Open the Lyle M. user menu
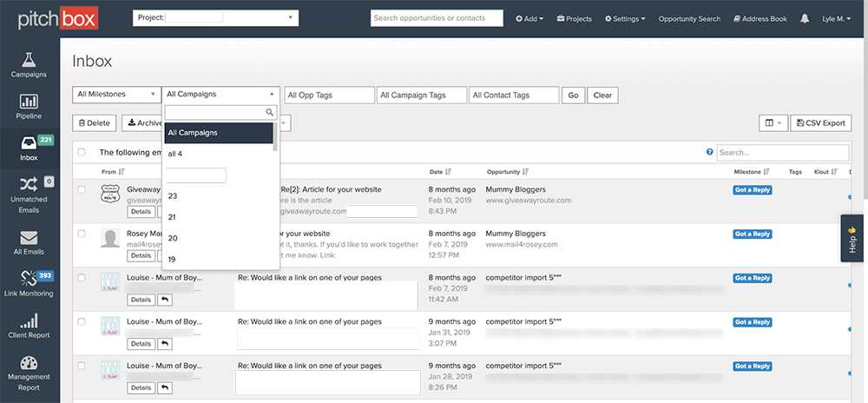 click(837, 19)
